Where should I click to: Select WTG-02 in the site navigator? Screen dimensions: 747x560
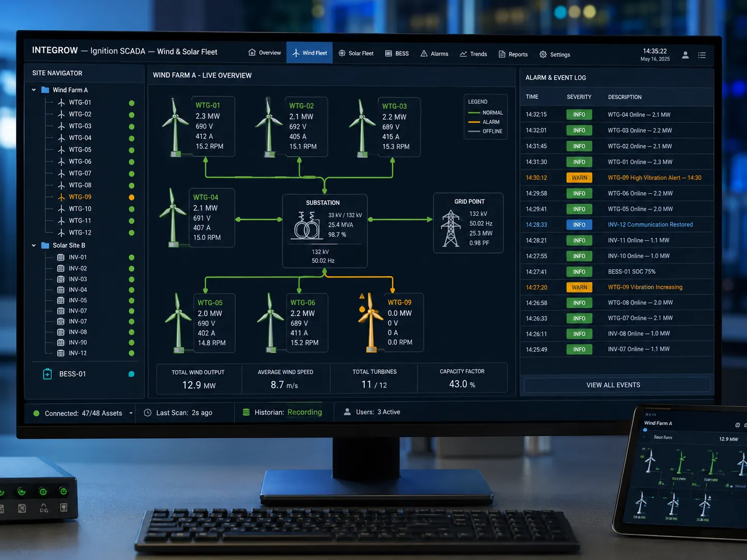pos(80,114)
